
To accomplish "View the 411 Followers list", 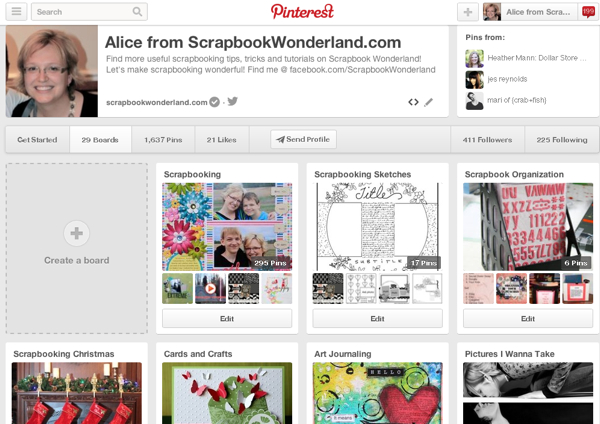I will [488, 140].
